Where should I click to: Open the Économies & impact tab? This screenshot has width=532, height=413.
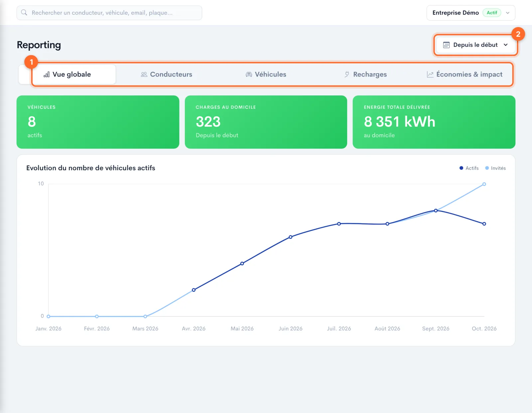tap(465, 74)
